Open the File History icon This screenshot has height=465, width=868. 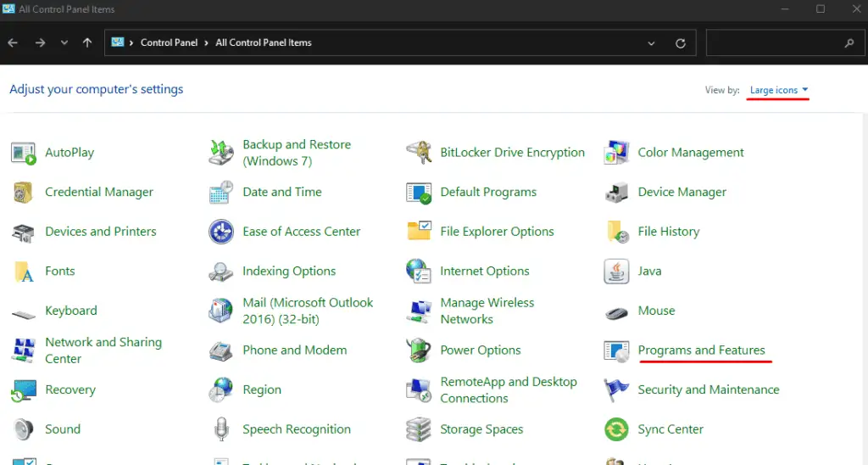pos(616,232)
